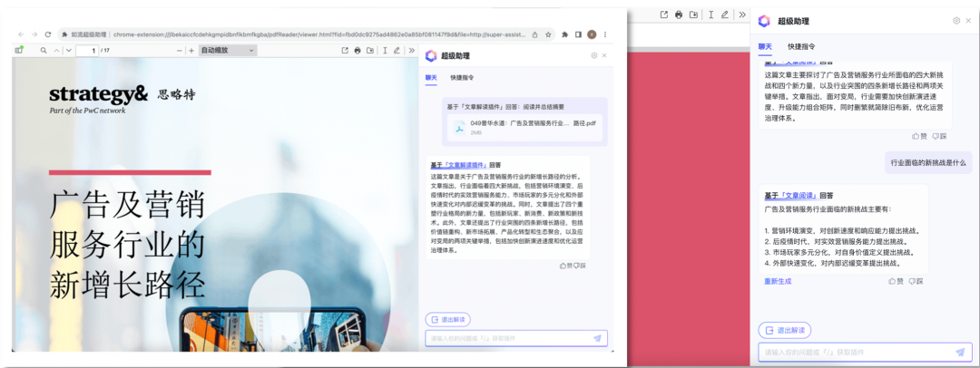Send message with paper plane in right panel
This screenshot has width=980, height=368.
coord(960,352)
